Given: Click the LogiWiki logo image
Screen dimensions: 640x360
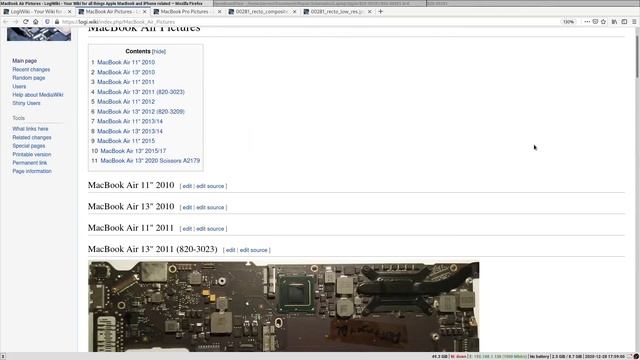Looking at the screenshot, I should [x=39, y=34].
